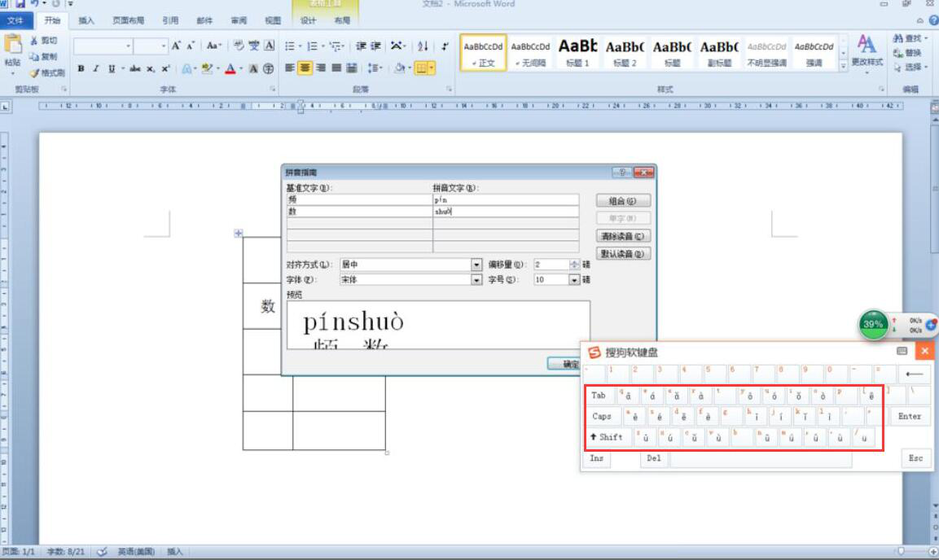Screen dimensions: 939x560
Task: Toggle Caps key on the soft keyboard
Action: click(602, 416)
